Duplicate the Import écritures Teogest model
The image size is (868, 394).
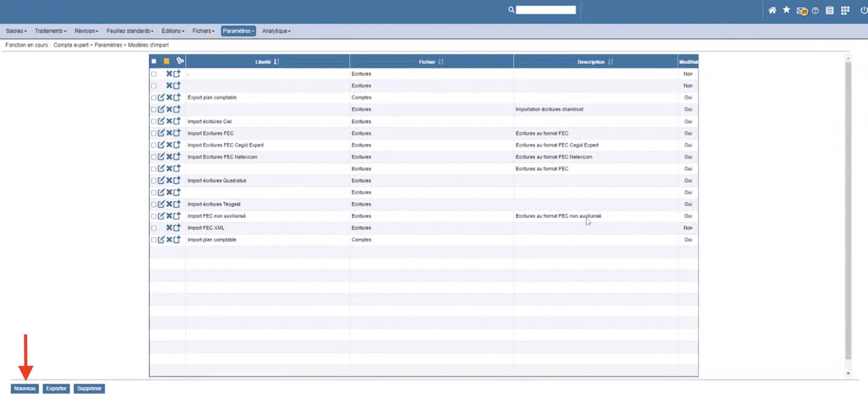tap(177, 204)
